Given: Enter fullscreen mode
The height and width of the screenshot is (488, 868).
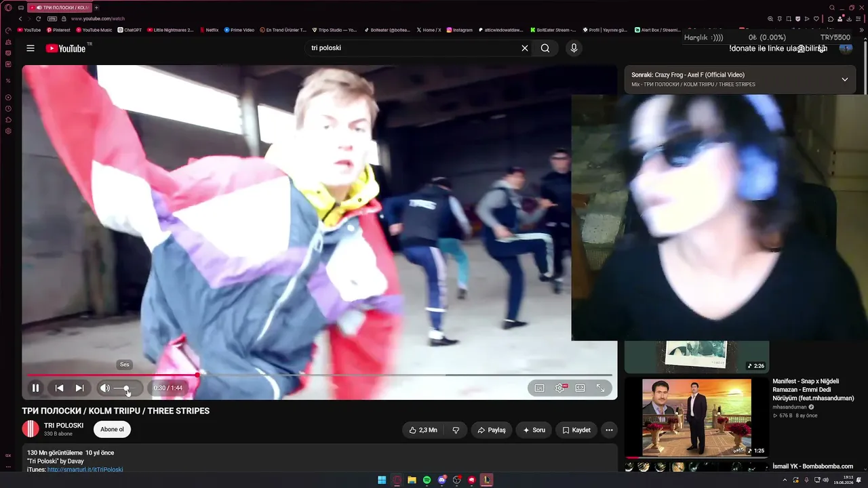Looking at the screenshot, I should [601, 388].
